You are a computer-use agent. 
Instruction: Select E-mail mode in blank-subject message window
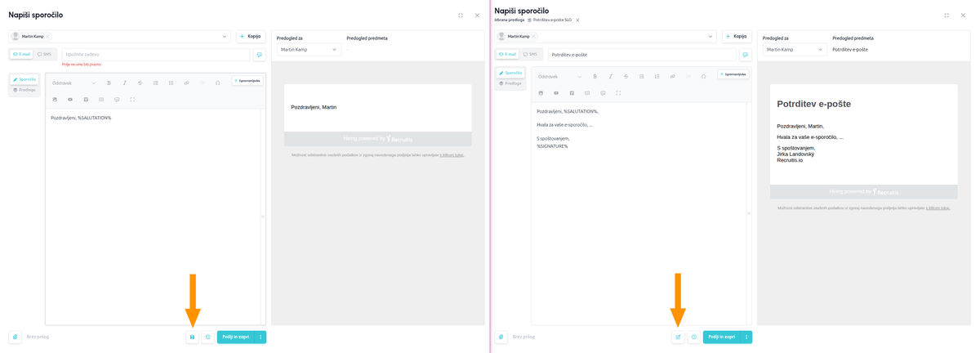click(x=21, y=54)
